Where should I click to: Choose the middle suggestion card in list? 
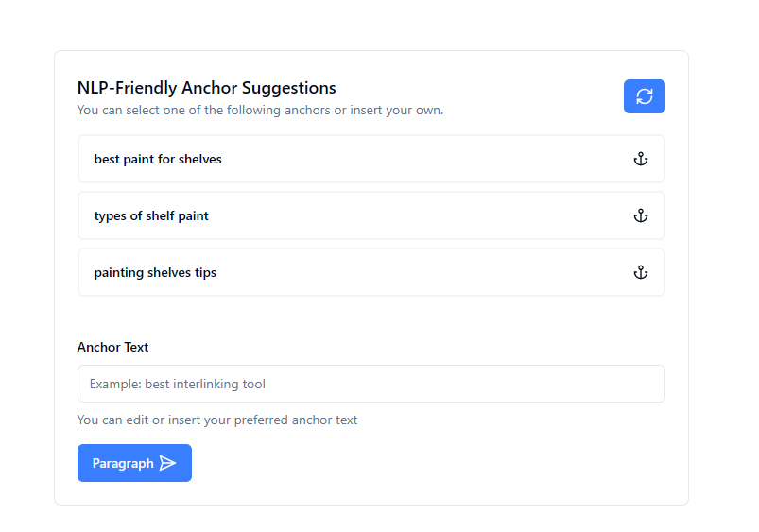click(371, 215)
